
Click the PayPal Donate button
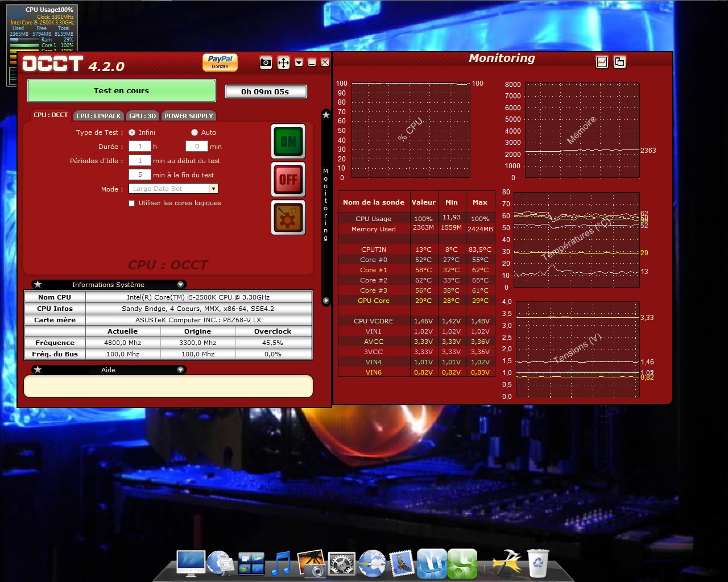point(220,62)
